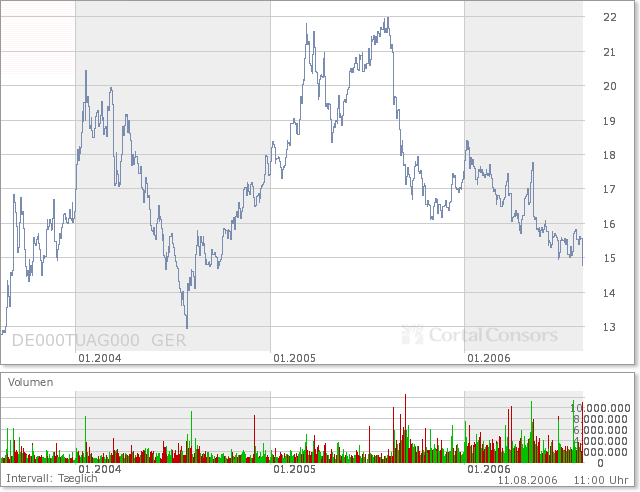The image size is (640, 492).
Task: Click the 01.2005 label in volume panel
Action: point(295,468)
